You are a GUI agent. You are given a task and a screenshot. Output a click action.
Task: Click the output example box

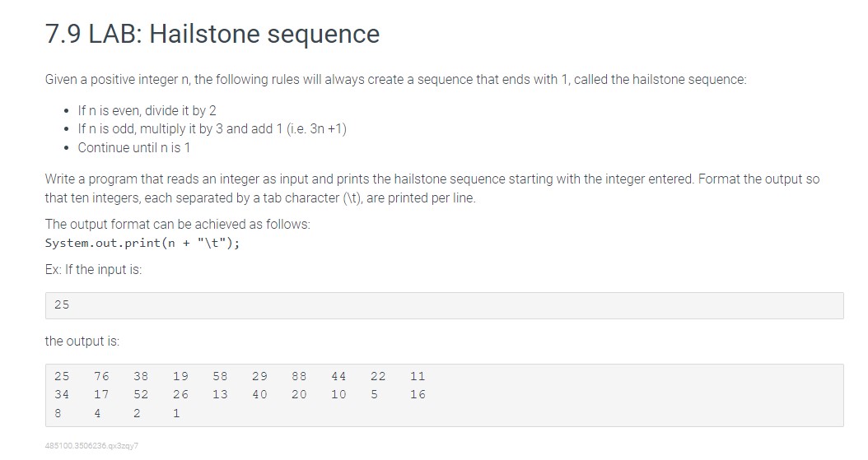click(x=444, y=395)
